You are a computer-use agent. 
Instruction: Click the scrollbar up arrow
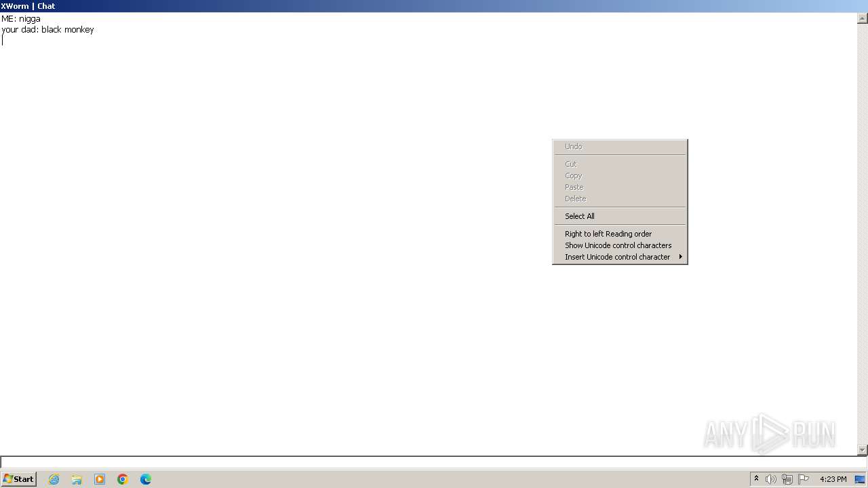(x=863, y=18)
